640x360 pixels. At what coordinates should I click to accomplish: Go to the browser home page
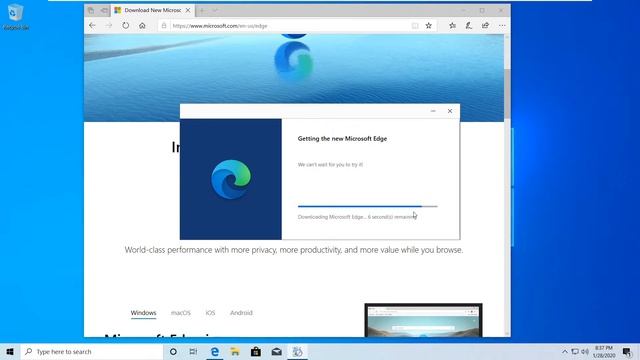(142, 26)
